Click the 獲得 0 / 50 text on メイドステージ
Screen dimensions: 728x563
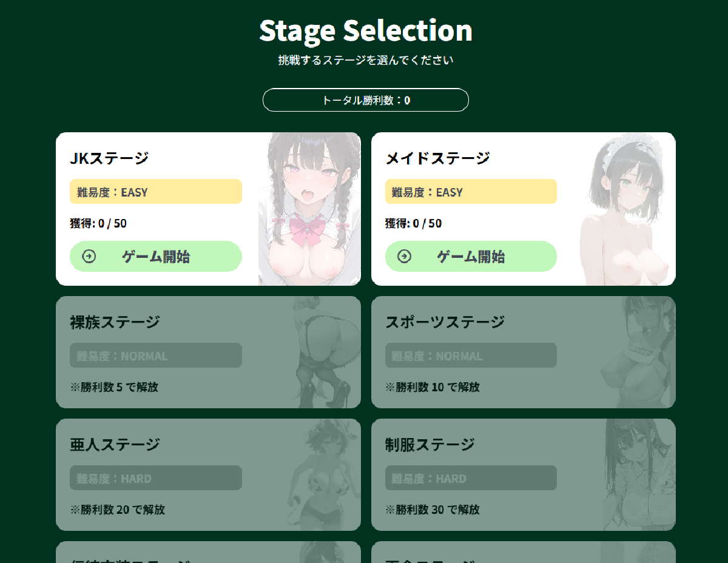[x=413, y=223]
